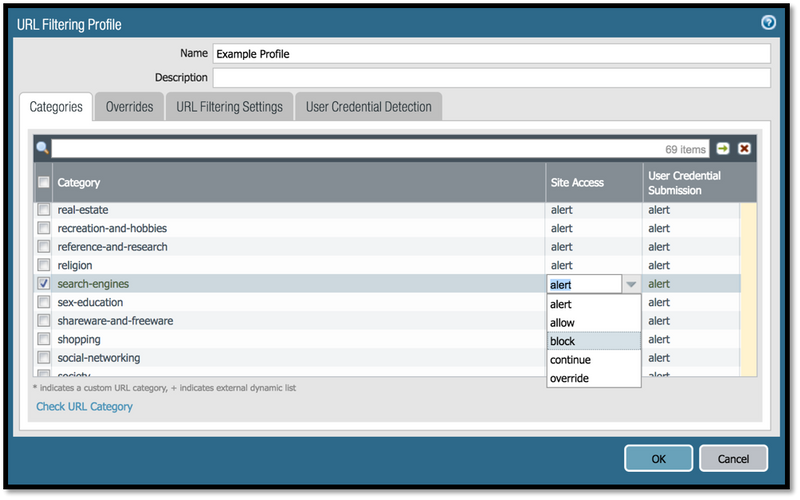This screenshot has height=500, width=800.
Task: Uncheck the search-engines category checkbox
Action: (x=44, y=284)
